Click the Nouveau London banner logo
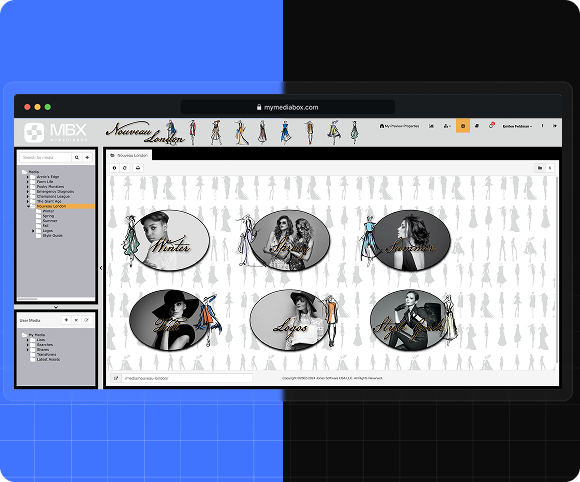This screenshot has width=580, height=482. (x=145, y=132)
